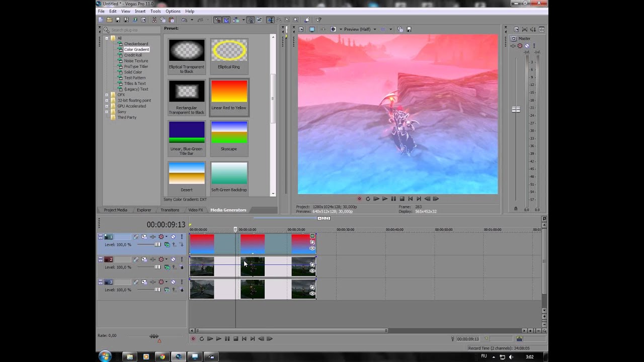Switch to the Video FX tab
Screen dimensions: 644x362
(195, 210)
